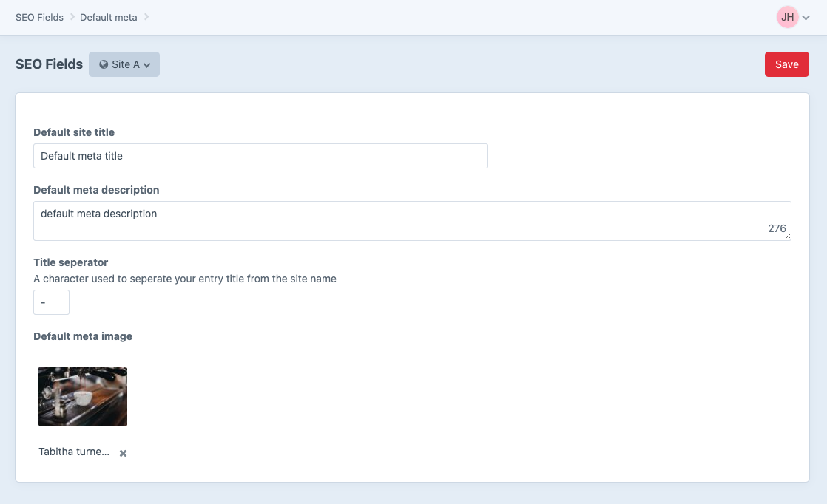Image resolution: width=827 pixels, height=504 pixels.
Task: Remove the Tabitha turner image with x icon
Action: (x=124, y=453)
